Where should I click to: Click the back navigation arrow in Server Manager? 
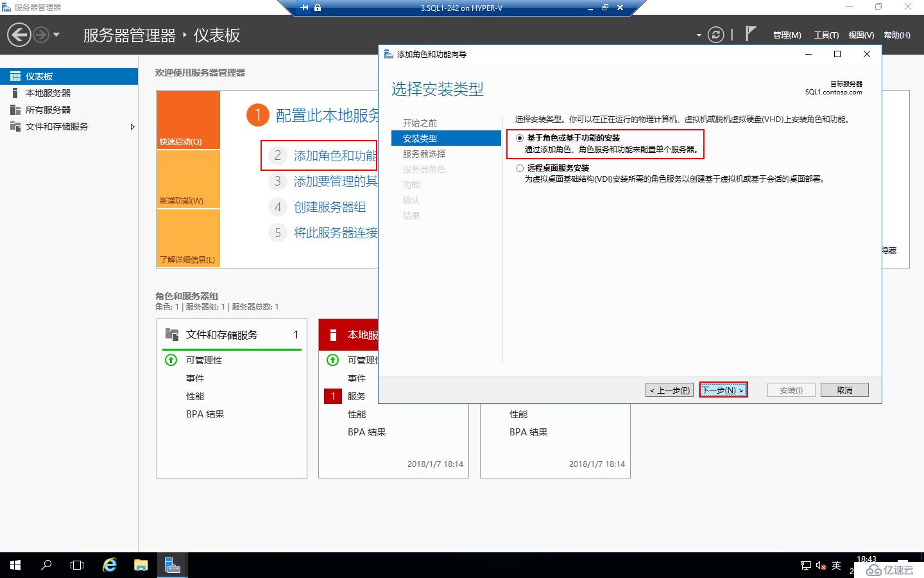(19, 35)
